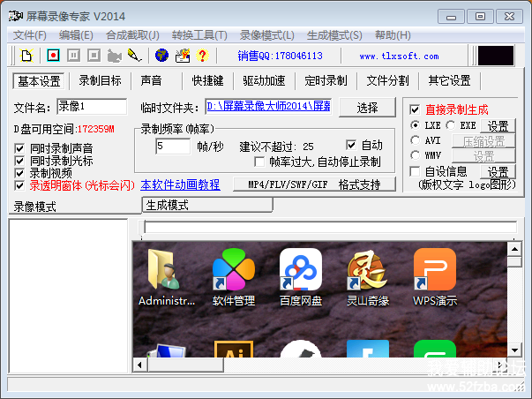Viewport: 532px width, 399px height.
Task: Open the globe website toolbar icon
Action: (161, 56)
